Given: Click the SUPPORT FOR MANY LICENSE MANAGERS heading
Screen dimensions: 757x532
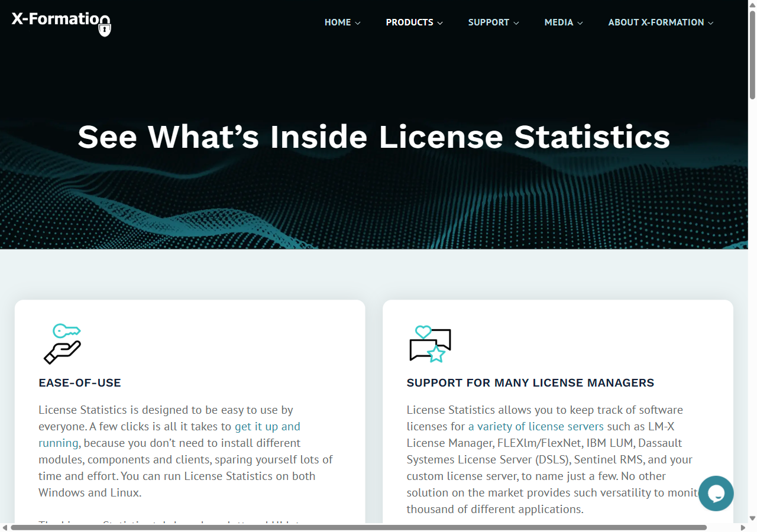Looking at the screenshot, I should 530,382.
